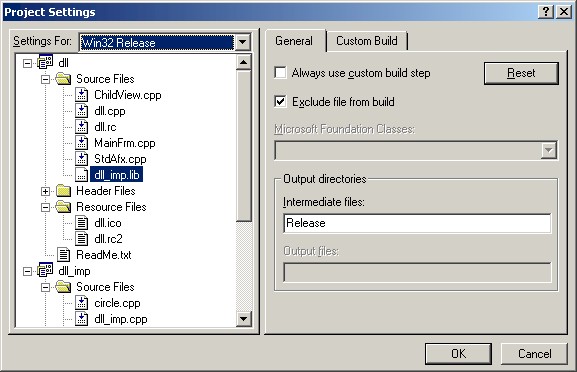This screenshot has width=577, height=372.
Task: Click the dll project icon
Action: pos(45,62)
